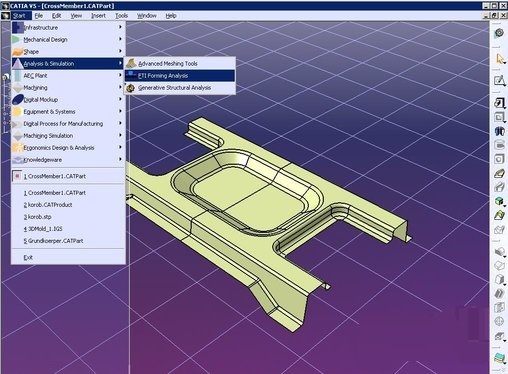Select the Edge Fillet tool icon
Screen dimensions: 508x374
[499, 251]
